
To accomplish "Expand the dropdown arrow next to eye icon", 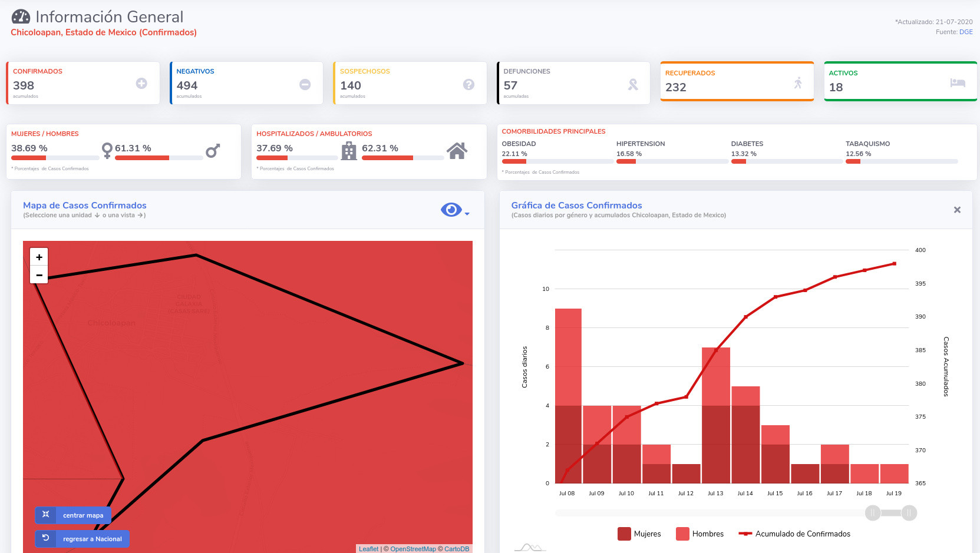I will (467, 214).
